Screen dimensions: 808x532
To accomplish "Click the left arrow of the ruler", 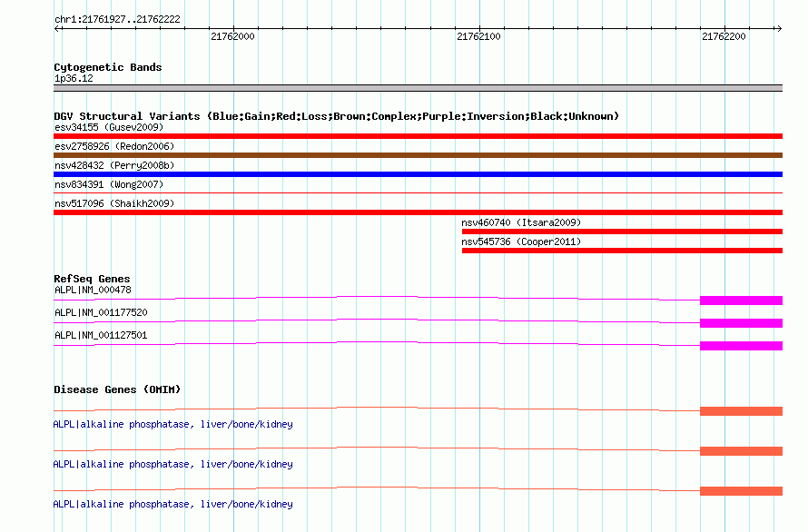I will (58, 28).
